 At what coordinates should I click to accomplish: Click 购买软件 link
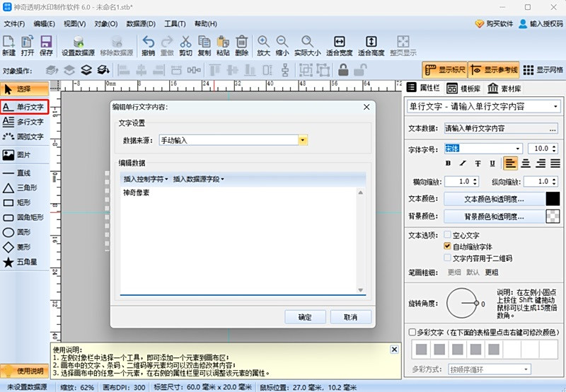(494, 24)
